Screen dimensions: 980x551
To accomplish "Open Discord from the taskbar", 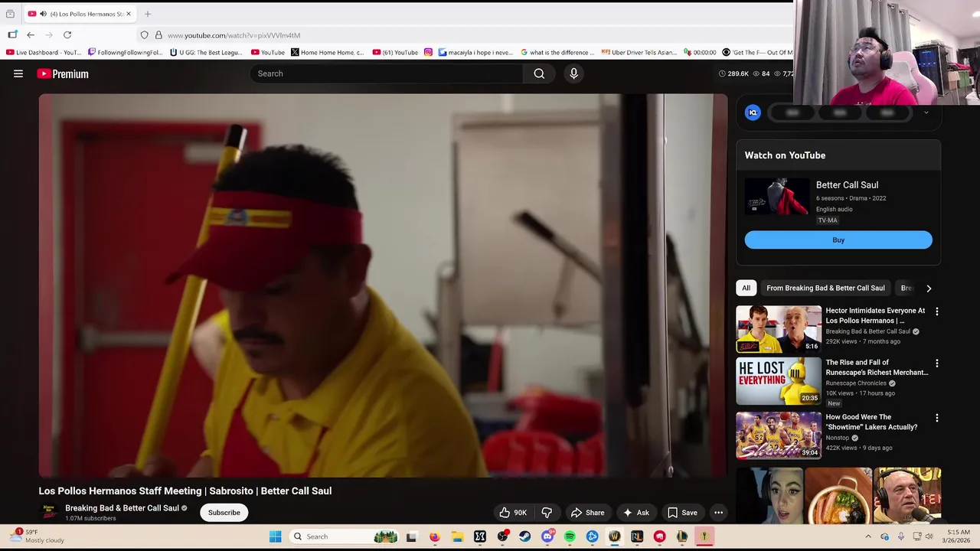I will (547, 536).
